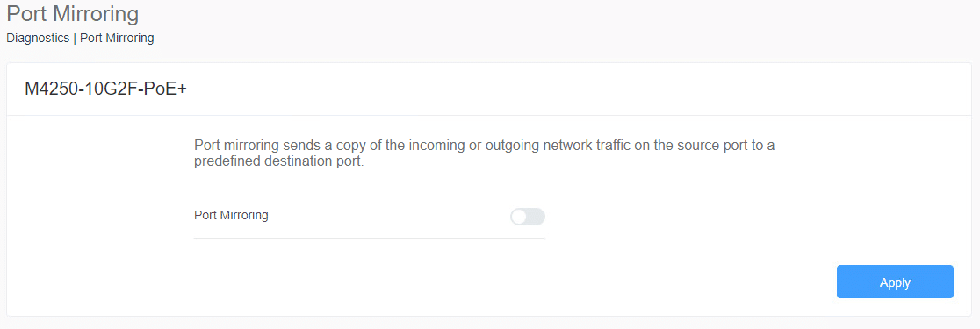The width and height of the screenshot is (980, 329).
Task: Open Diagnostics in the breadcrumb
Action: (x=38, y=38)
